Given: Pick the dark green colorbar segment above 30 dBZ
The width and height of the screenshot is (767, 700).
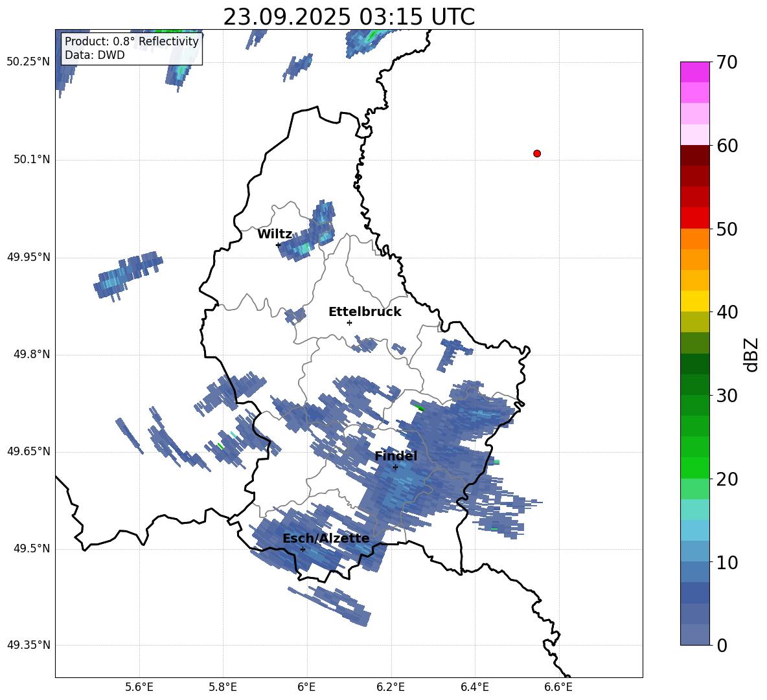Looking at the screenshot, I should 694,385.
